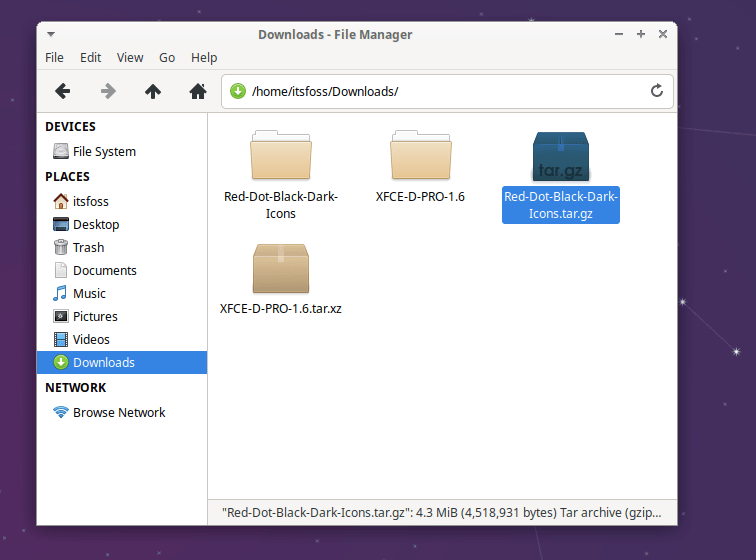Open Trash in the Places sidebar
756x560 pixels.
click(x=88, y=247)
